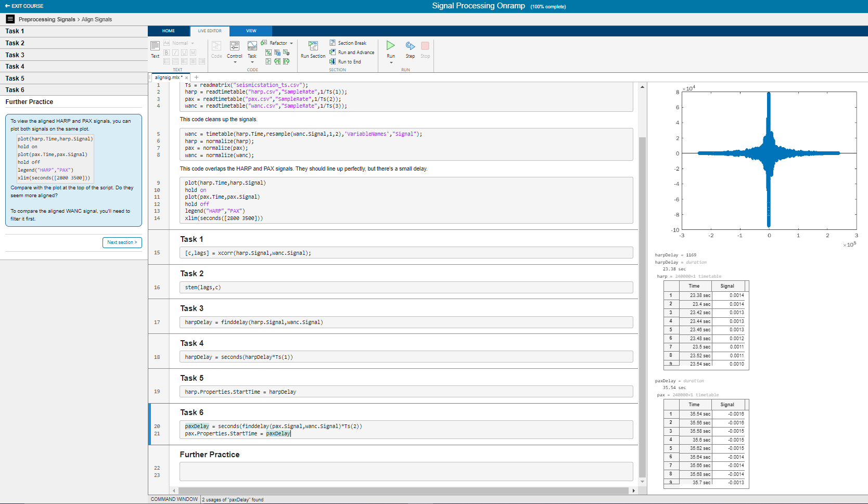
Task: Click the comment (percent) icon
Action: pos(269,53)
